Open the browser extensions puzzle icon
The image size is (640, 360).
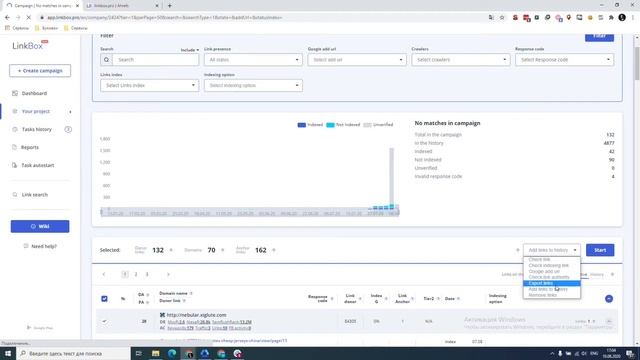[611, 18]
